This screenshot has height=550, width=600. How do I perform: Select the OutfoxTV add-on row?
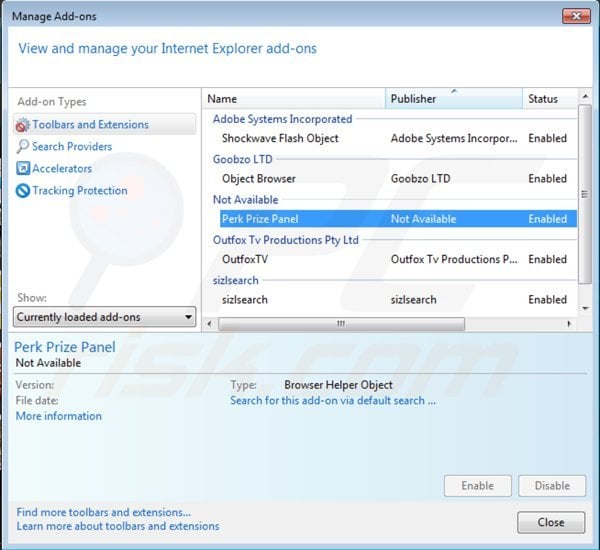point(398,259)
